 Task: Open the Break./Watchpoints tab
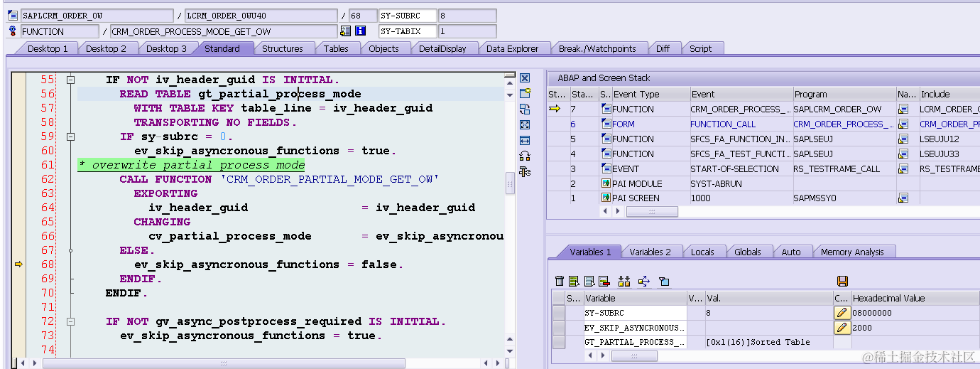click(597, 48)
